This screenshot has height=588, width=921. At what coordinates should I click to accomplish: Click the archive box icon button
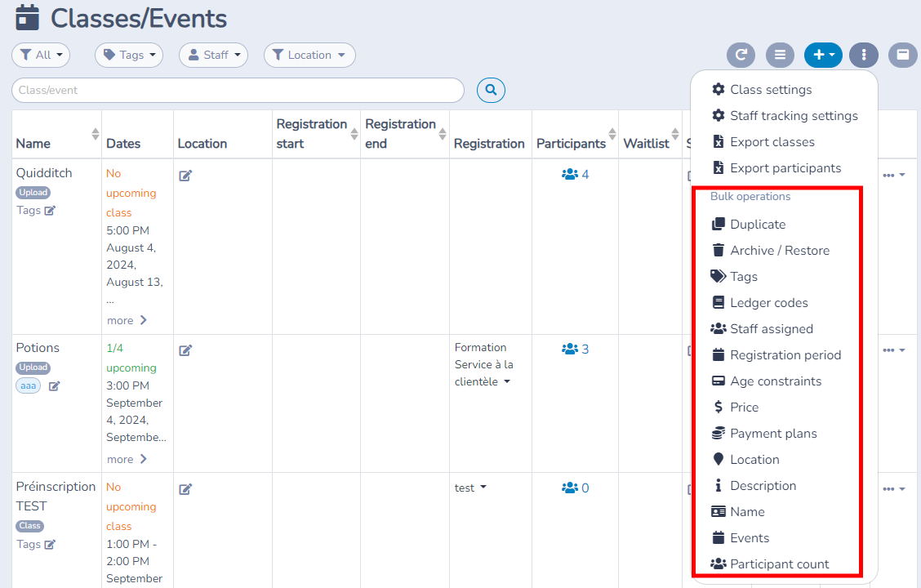tap(903, 56)
